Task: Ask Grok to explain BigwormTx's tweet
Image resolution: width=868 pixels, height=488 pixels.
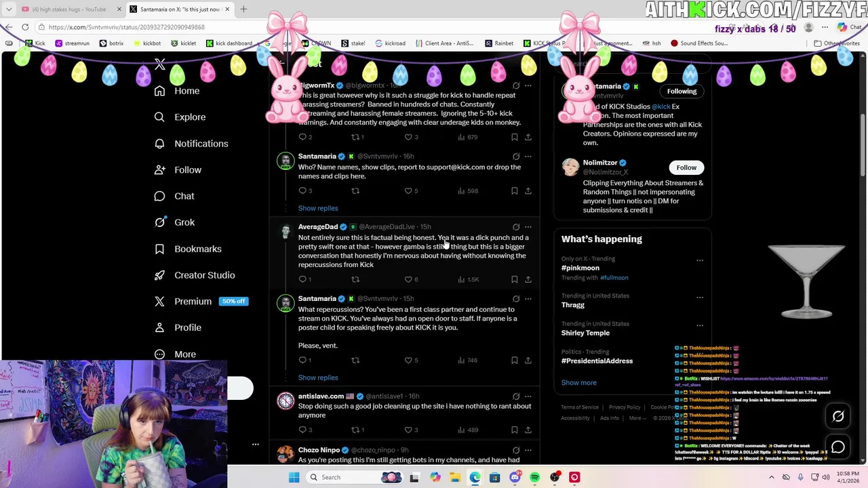Action: (516, 85)
